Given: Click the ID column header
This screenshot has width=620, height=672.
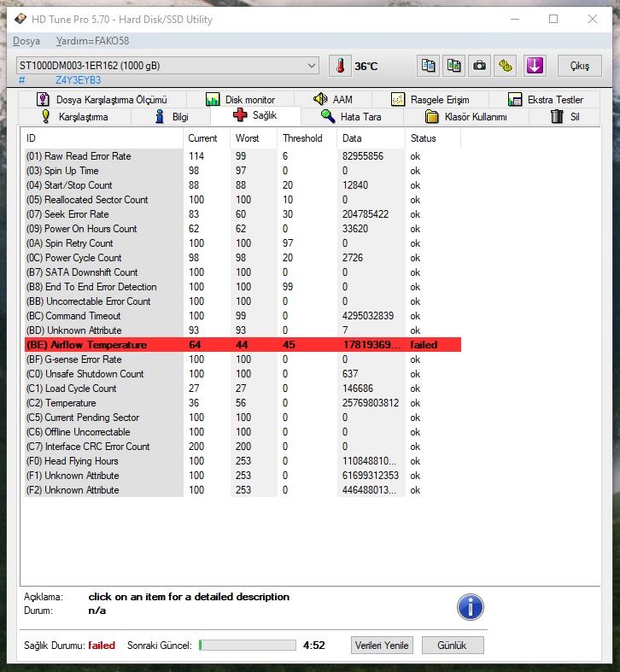Looking at the screenshot, I should tap(102, 138).
